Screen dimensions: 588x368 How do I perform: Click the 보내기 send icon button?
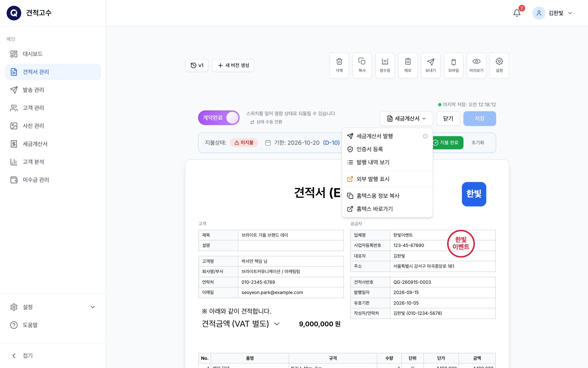(x=431, y=65)
